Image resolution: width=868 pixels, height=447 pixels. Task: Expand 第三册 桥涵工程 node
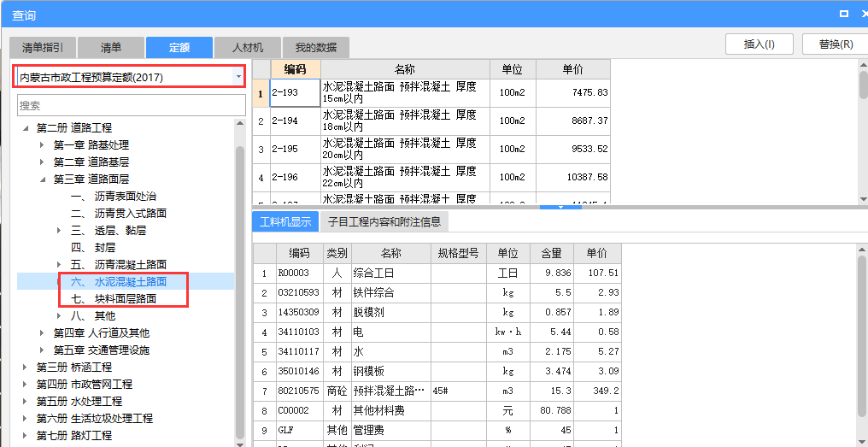point(25,368)
